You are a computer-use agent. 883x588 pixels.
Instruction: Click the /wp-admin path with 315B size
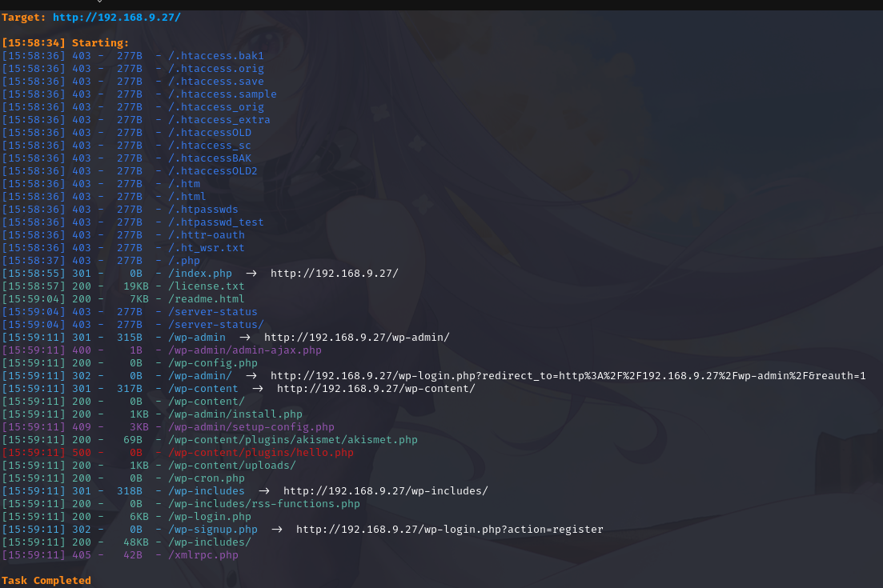pos(197,337)
